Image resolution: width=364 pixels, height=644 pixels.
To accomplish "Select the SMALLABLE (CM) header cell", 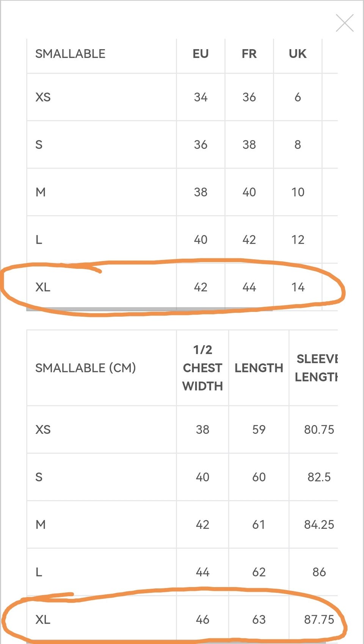I will click(x=85, y=368).
